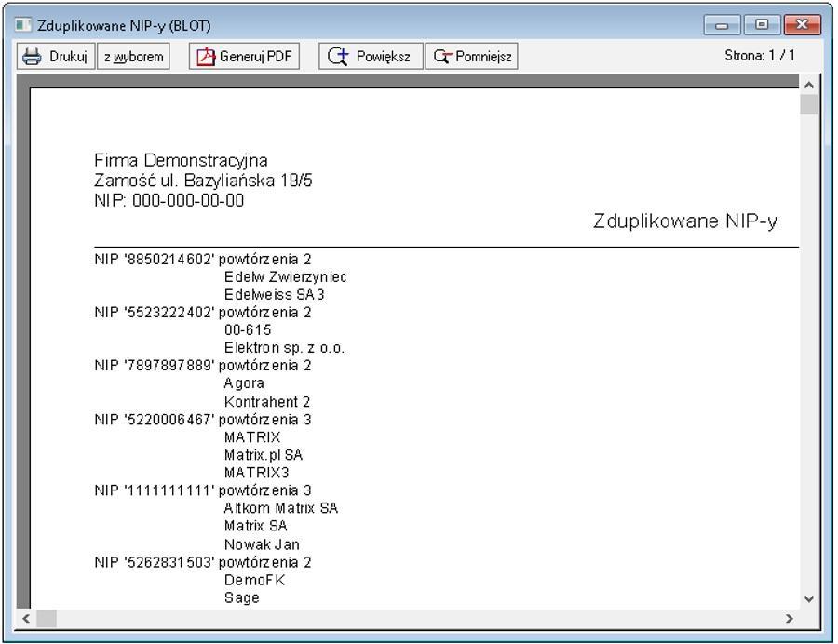Image resolution: width=838 pixels, height=644 pixels.
Task: Click the horizontal scrollbar thumb
Action: click(47, 618)
